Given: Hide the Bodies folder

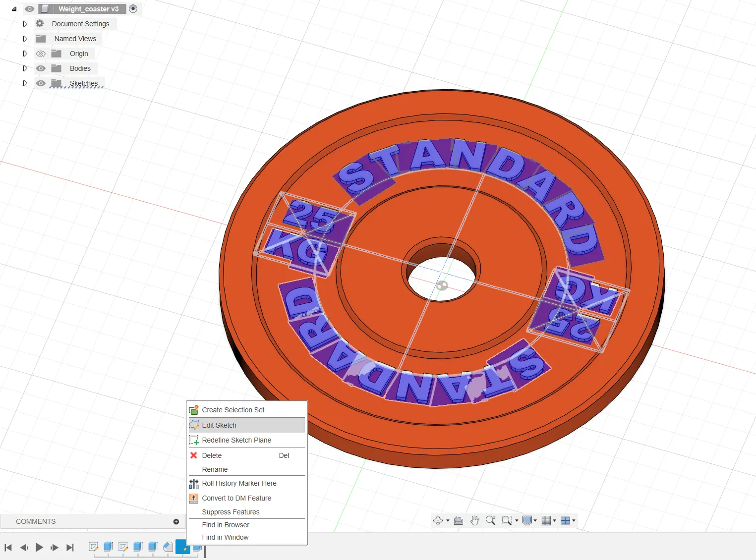Looking at the screenshot, I should point(41,68).
